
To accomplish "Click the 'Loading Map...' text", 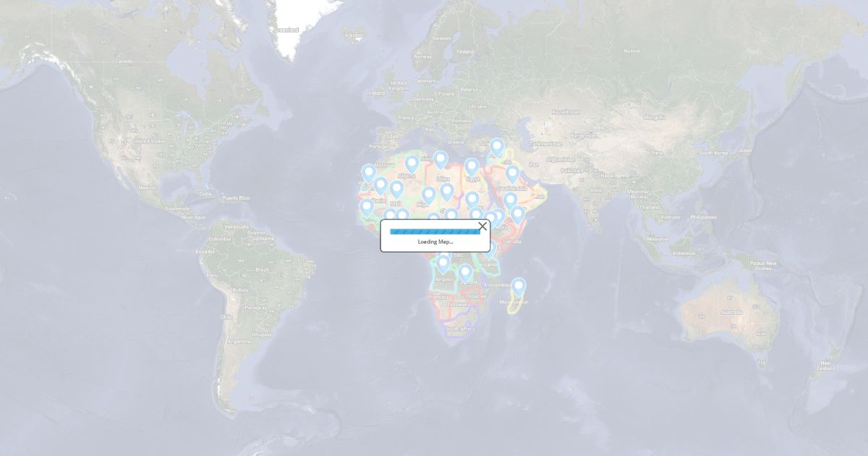I will [435, 242].
